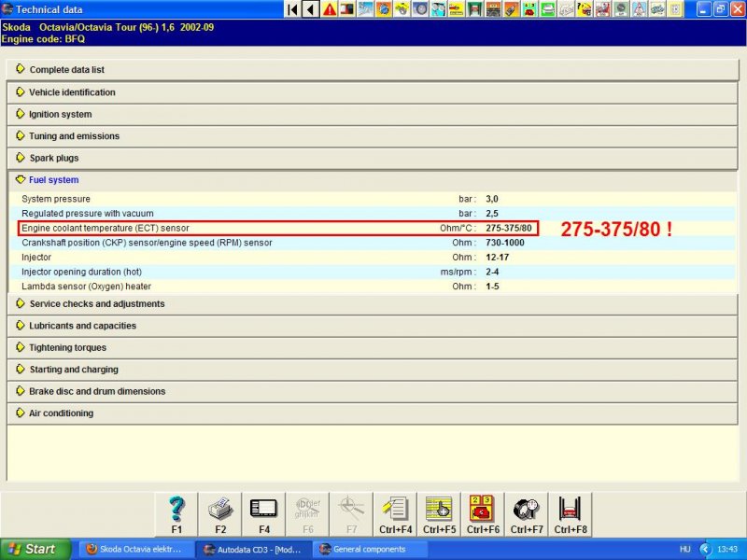This screenshot has height=560, width=747.
Task: Expand the Spark plugs section
Action: pos(373,158)
